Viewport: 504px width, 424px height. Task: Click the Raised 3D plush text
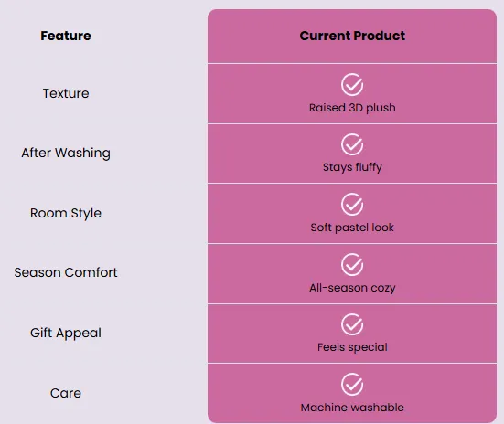[352, 108]
